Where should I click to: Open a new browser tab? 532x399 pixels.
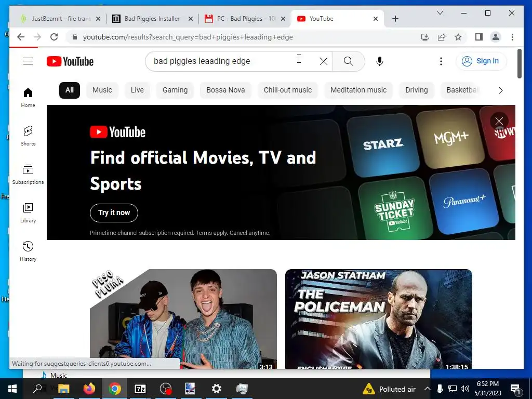(x=395, y=19)
